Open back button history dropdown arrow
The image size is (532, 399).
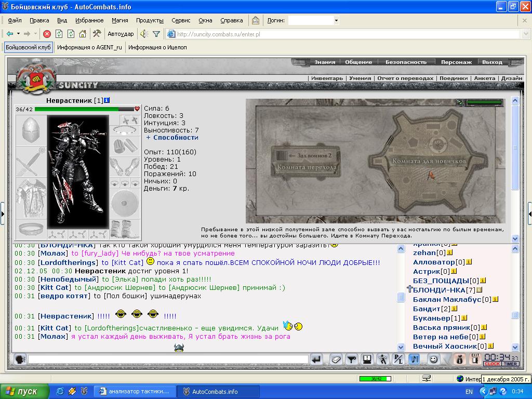pyautogui.click(x=18, y=34)
